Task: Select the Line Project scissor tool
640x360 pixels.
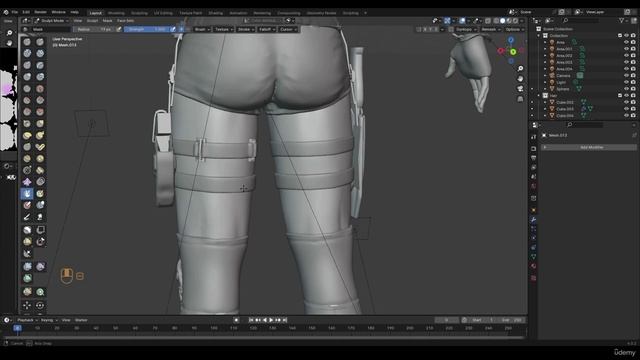Action: 27,253
